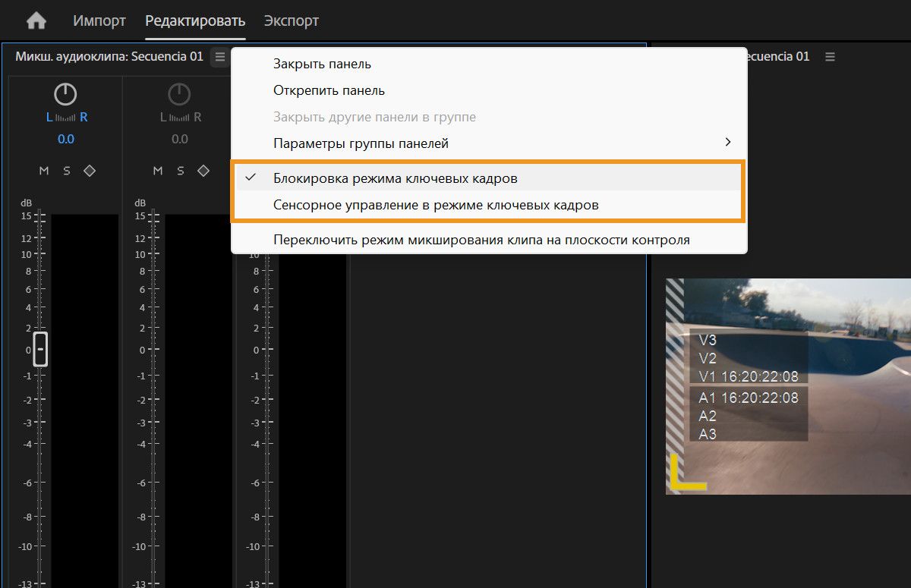The image size is (911, 588).
Task: Click the Микш. аудиоклипа: Secuencia 01 panel title
Action: pyautogui.click(x=109, y=57)
